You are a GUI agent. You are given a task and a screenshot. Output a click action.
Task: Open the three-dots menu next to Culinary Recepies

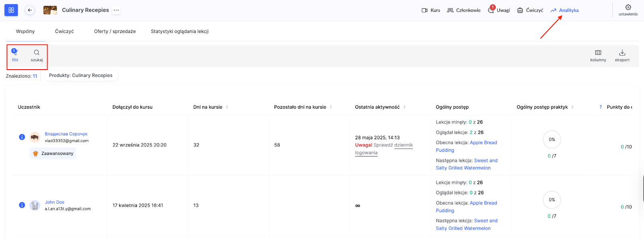point(116,10)
